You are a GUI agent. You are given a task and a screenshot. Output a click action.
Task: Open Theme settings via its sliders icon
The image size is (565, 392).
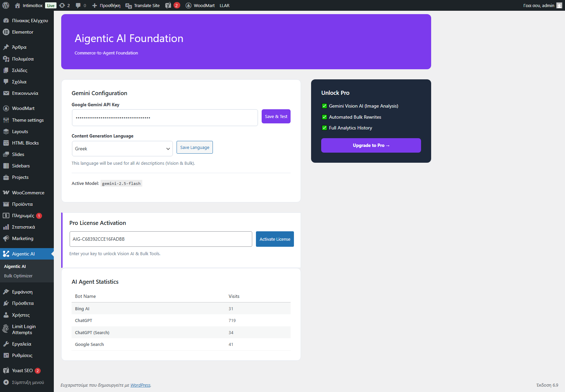pyautogui.click(x=6, y=120)
